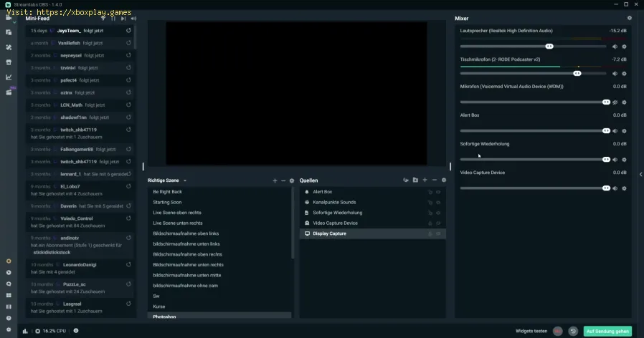
Task: Click the Mini-Feed scrollbar
Action: coord(135,38)
